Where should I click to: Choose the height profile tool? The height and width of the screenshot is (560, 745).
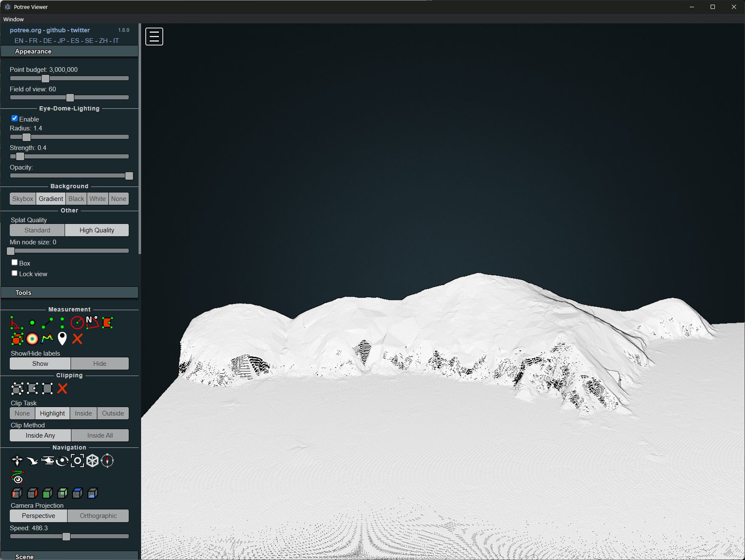(47, 339)
